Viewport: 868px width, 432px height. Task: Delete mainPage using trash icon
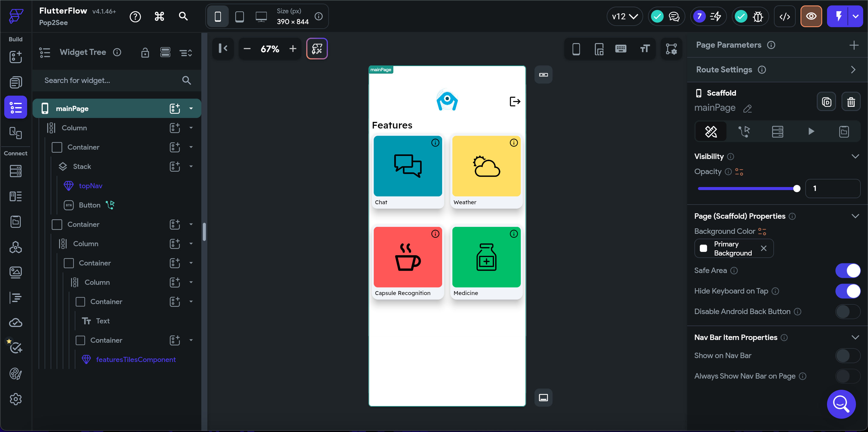(x=851, y=101)
